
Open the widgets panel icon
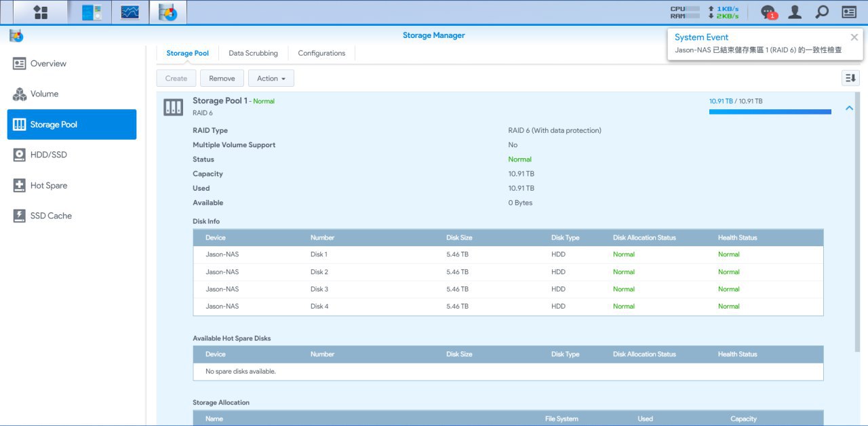click(849, 12)
